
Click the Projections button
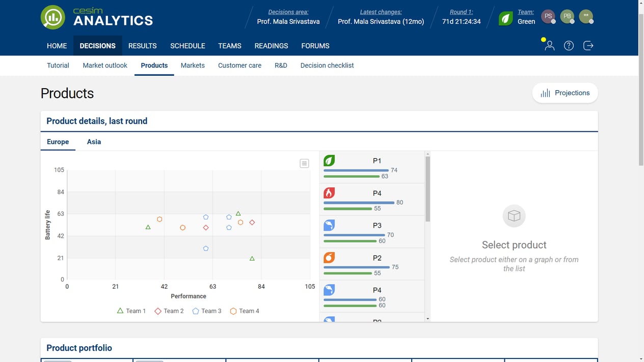click(x=565, y=93)
